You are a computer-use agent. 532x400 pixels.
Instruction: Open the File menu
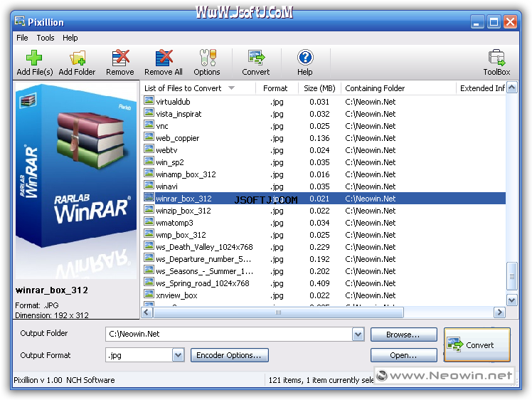pyautogui.click(x=22, y=38)
